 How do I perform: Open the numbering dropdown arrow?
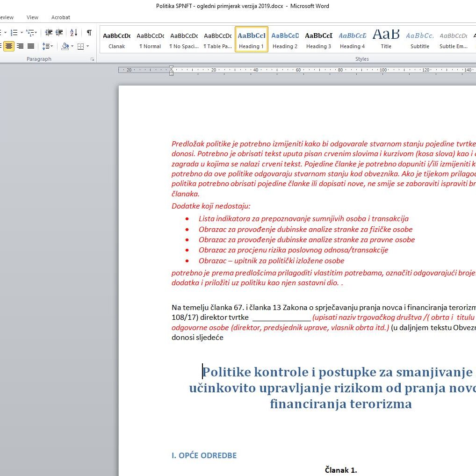22,33
